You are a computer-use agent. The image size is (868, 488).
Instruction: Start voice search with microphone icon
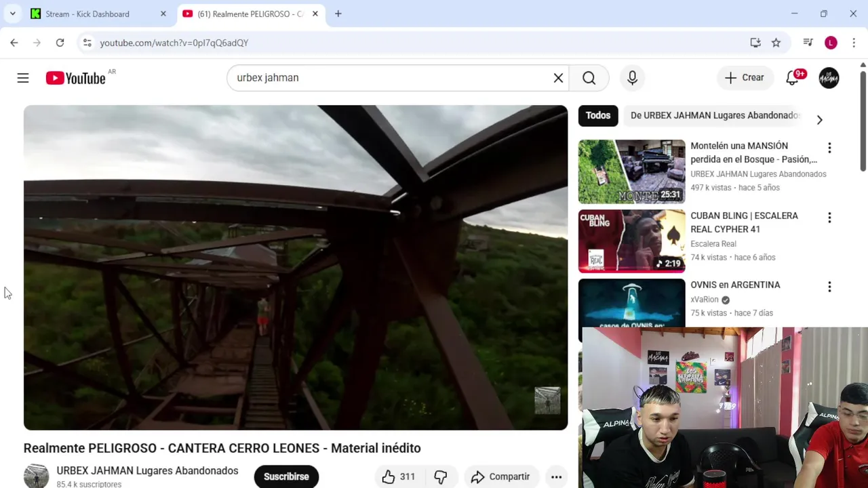(632, 78)
